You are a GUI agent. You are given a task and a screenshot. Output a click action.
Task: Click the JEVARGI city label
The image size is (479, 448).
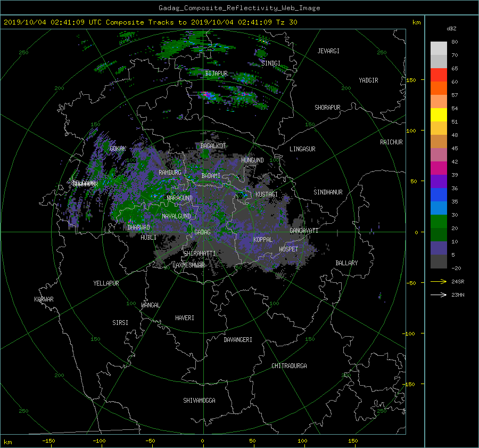(328, 51)
